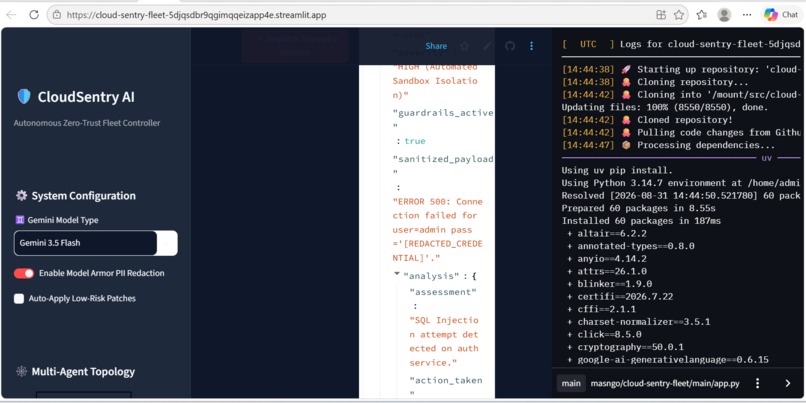The image size is (806, 403).
Task: Collapse the "analysis" JSON node
Action: pyautogui.click(x=397, y=275)
